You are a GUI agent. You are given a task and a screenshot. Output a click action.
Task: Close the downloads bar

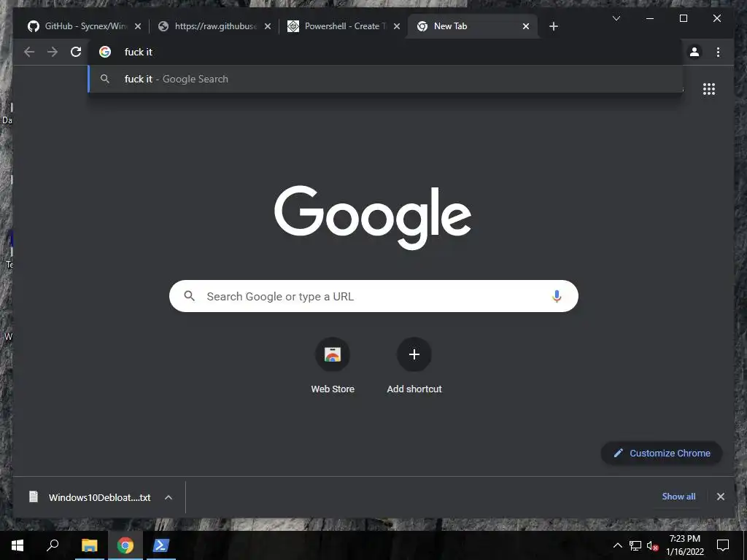(x=720, y=497)
